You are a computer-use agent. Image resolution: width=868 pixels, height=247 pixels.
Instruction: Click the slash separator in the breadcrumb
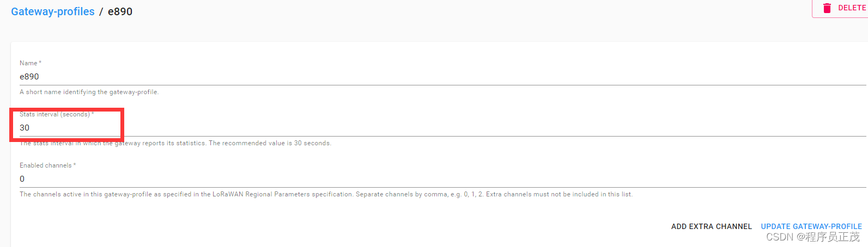tap(101, 11)
